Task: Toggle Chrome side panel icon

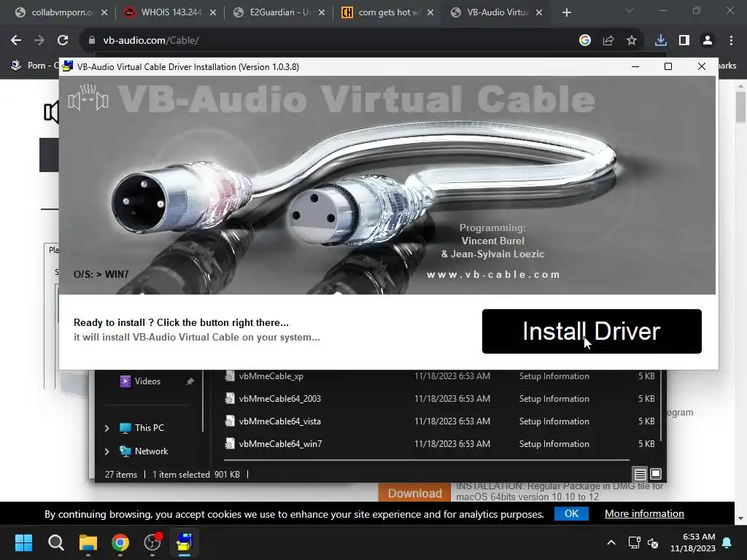Action: (x=684, y=41)
